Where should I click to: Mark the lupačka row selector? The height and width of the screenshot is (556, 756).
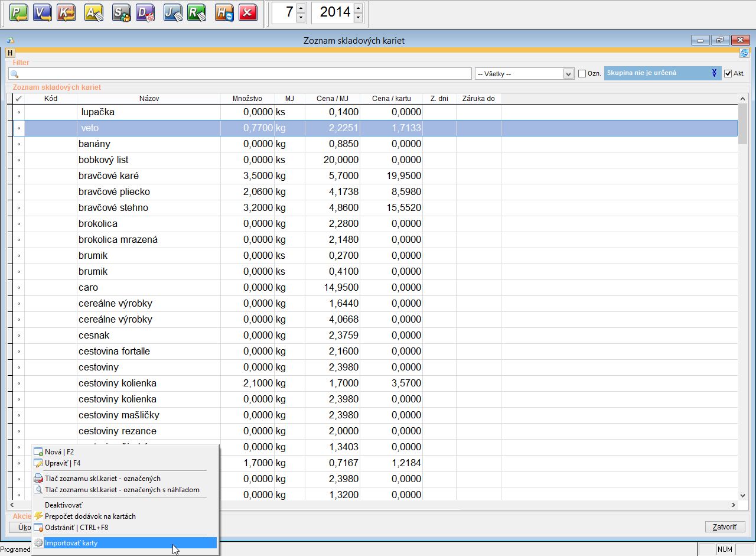pos(19,112)
